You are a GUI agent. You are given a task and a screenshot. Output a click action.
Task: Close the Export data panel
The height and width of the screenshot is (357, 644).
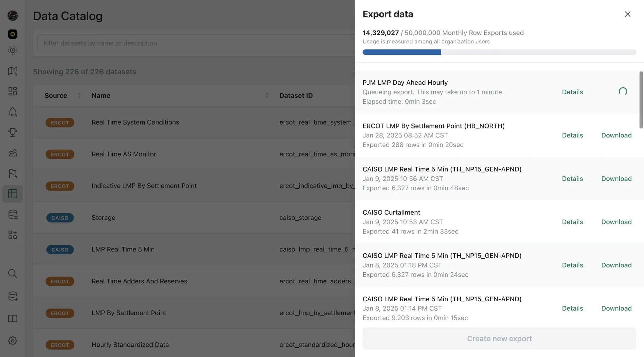click(x=627, y=14)
